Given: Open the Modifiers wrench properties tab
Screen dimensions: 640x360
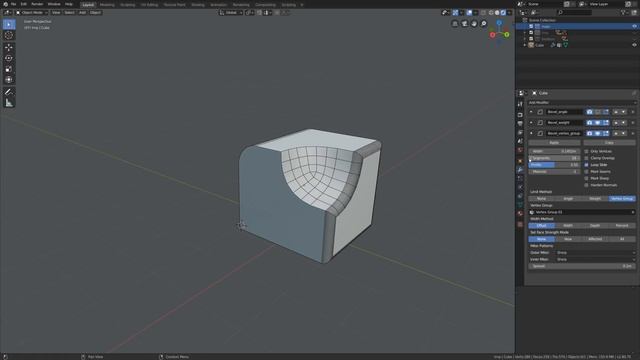Looking at the screenshot, I should click(520, 169).
